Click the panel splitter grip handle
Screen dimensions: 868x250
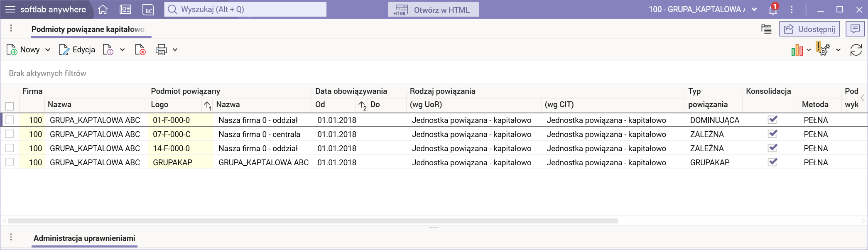(x=434, y=228)
